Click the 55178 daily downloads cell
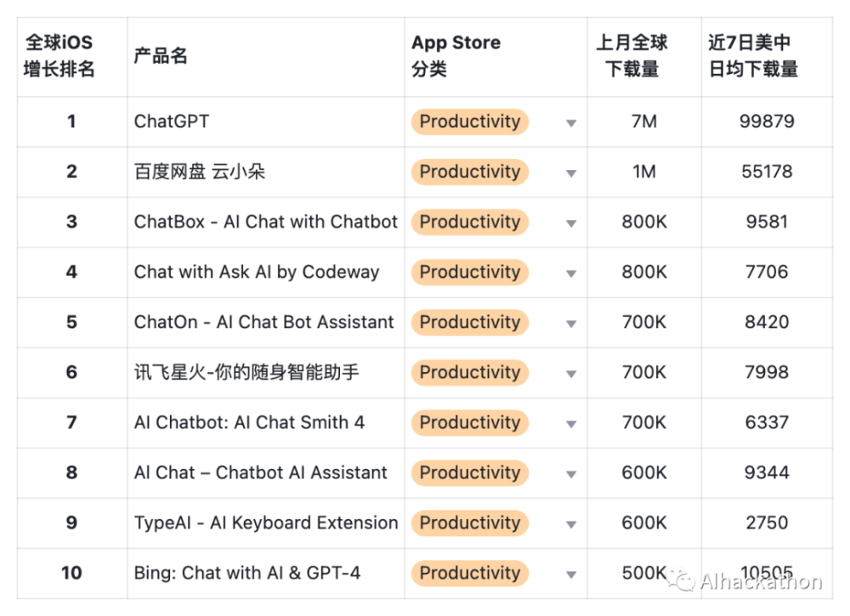 click(x=767, y=172)
